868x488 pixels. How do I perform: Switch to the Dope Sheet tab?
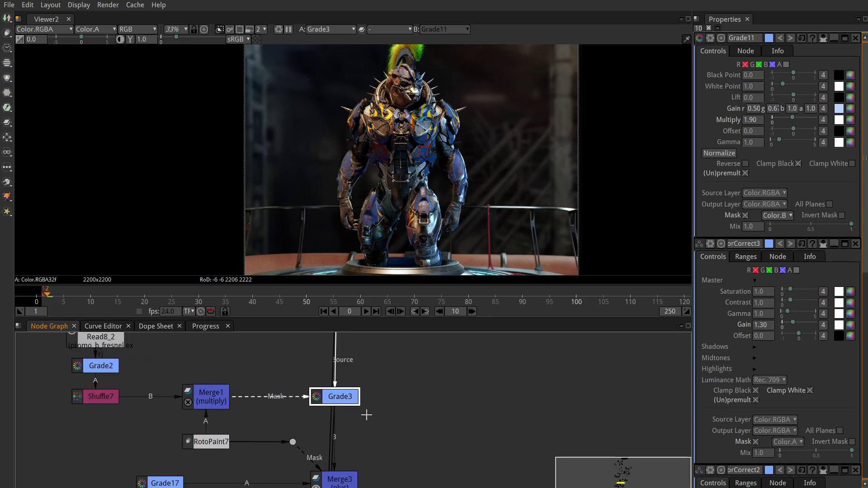pos(156,326)
